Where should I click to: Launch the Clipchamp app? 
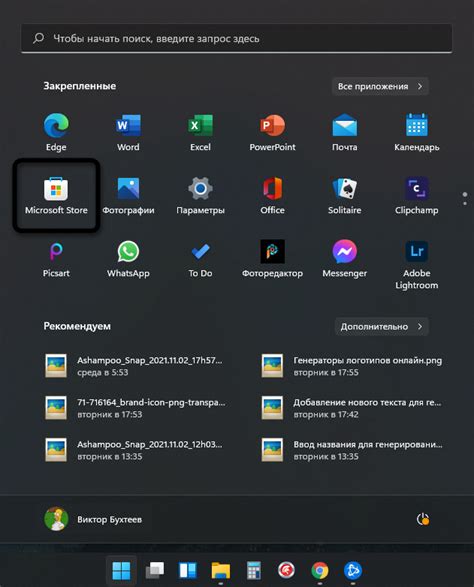pyautogui.click(x=416, y=195)
